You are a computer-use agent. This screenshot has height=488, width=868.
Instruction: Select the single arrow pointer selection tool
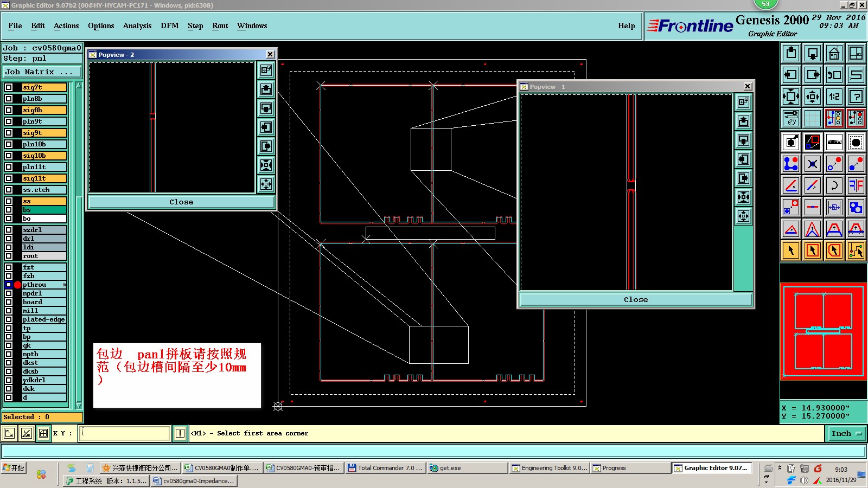click(x=791, y=251)
